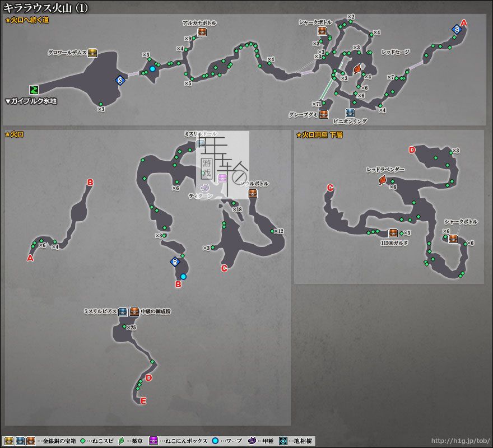Select the ピニオンリング item label

(x=350, y=121)
